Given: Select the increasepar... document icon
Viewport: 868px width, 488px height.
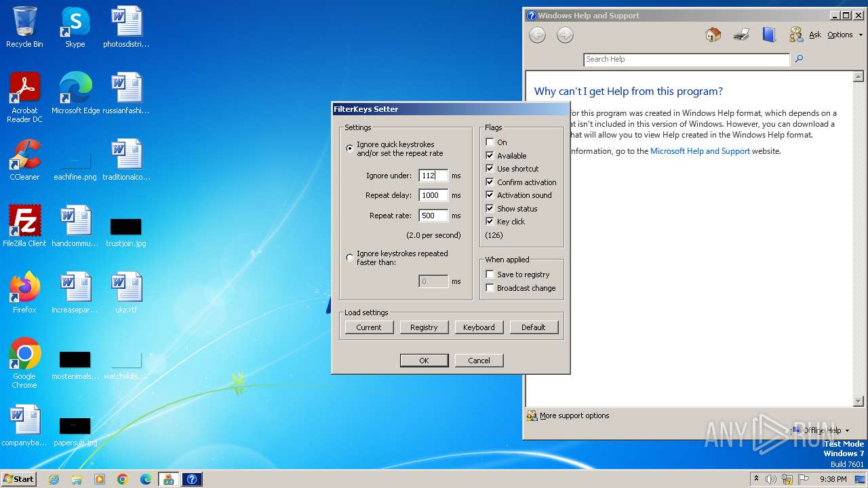Looking at the screenshot, I should [x=75, y=292].
